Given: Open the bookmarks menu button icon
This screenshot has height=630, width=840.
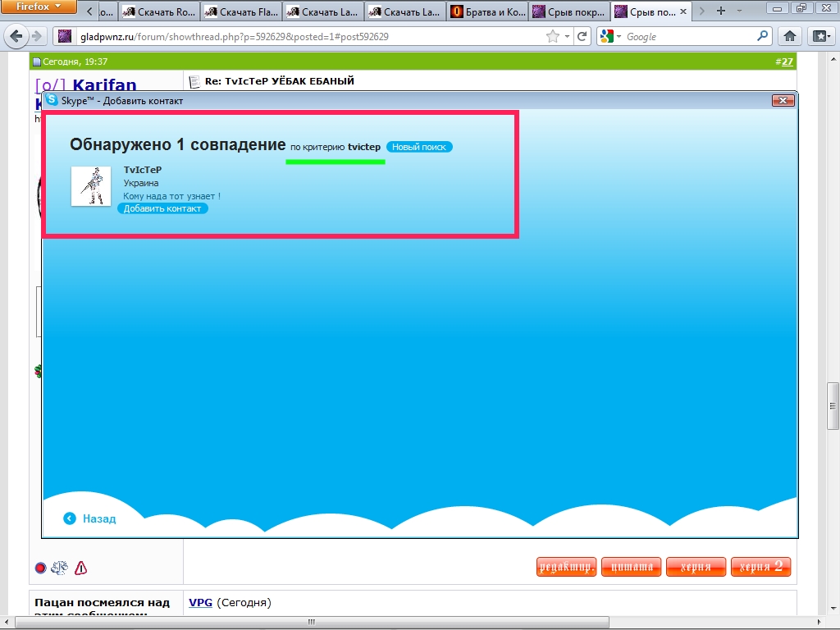Looking at the screenshot, I should pos(820,36).
